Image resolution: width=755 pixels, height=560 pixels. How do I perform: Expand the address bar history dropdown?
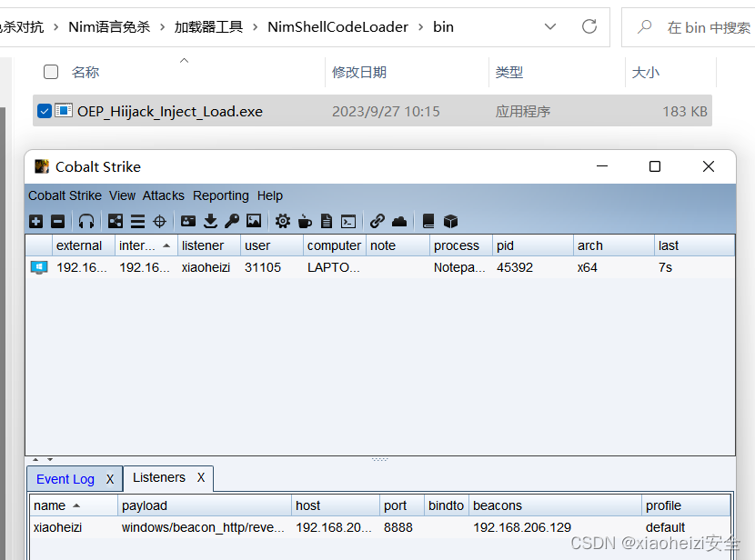550,26
